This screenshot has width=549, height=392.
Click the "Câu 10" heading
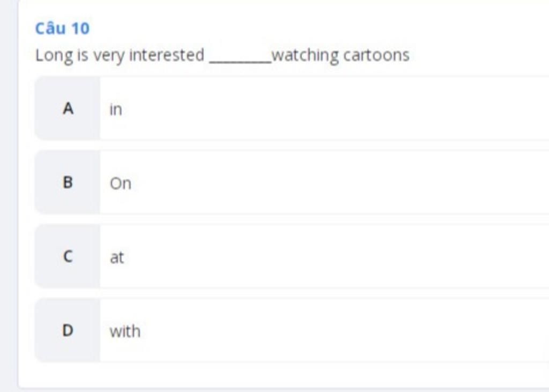(62, 28)
